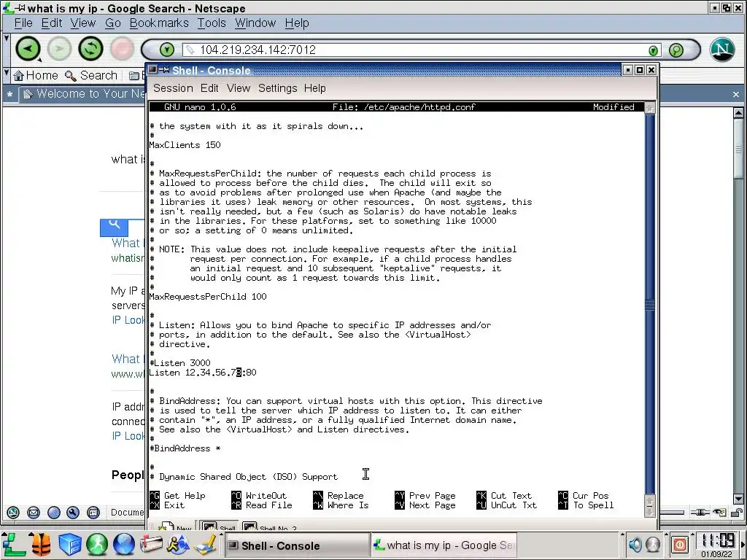Open the Netscape Edit menu
747x560 pixels.
(x=52, y=23)
